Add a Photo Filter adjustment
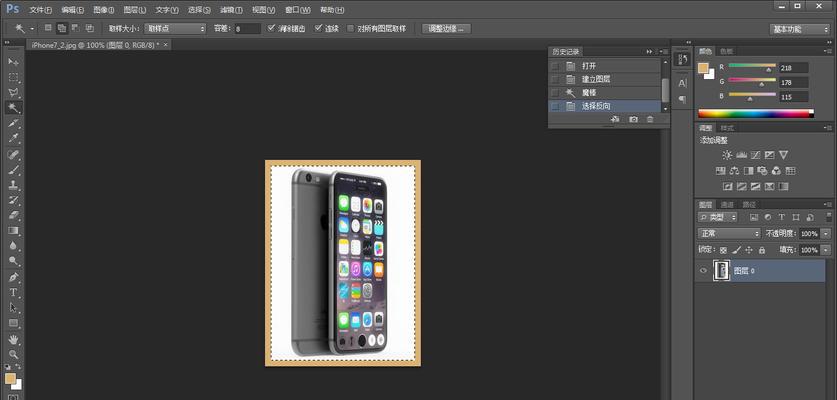The height and width of the screenshot is (400, 837). (x=762, y=171)
